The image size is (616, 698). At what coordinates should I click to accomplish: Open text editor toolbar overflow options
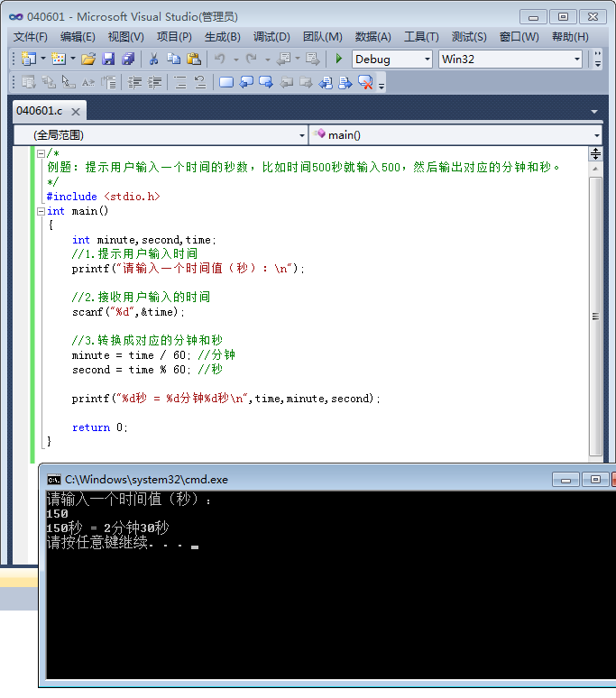[x=382, y=84]
